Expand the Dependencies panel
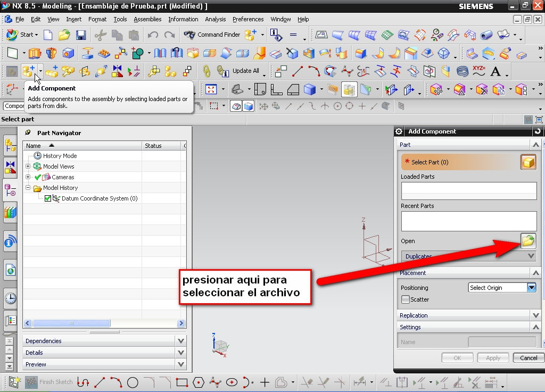Viewport: 545px width, 392px height. [x=181, y=341]
